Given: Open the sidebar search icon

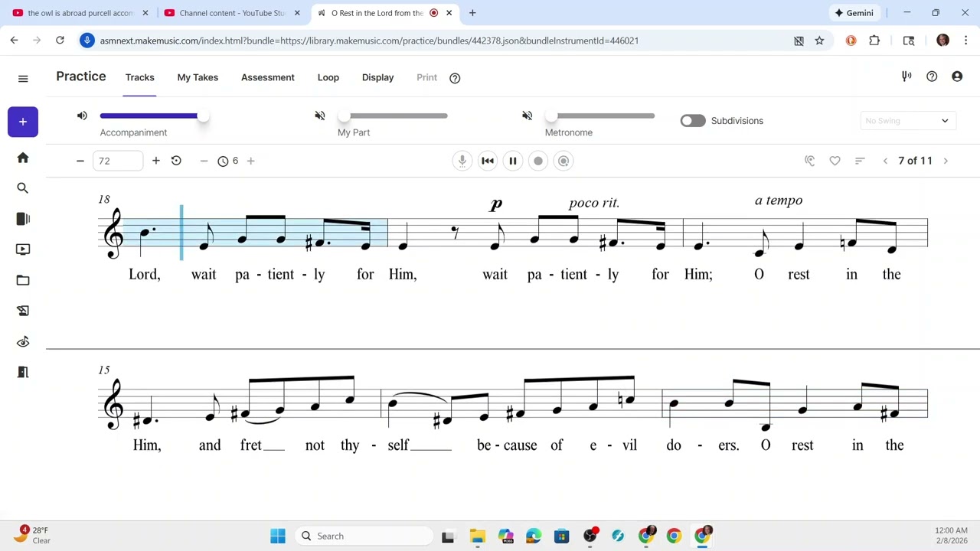Looking at the screenshot, I should [x=23, y=188].
